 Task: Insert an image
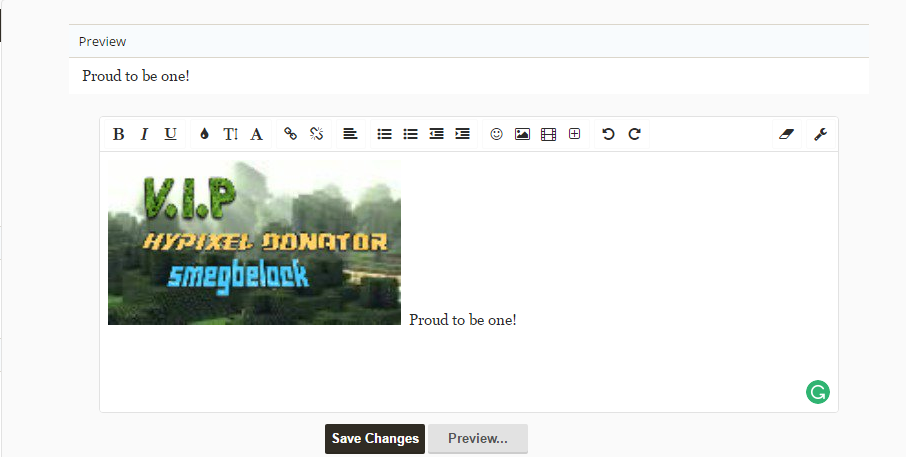(x=522, y=134)
